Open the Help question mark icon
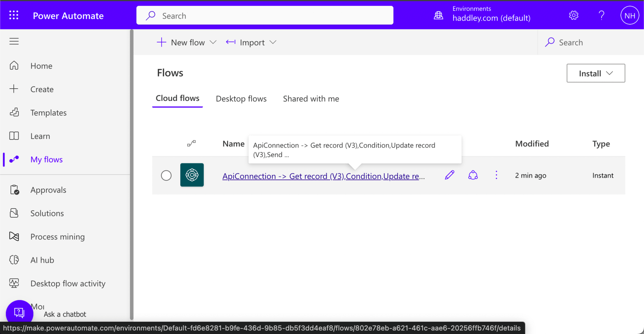 pos(601,15)
